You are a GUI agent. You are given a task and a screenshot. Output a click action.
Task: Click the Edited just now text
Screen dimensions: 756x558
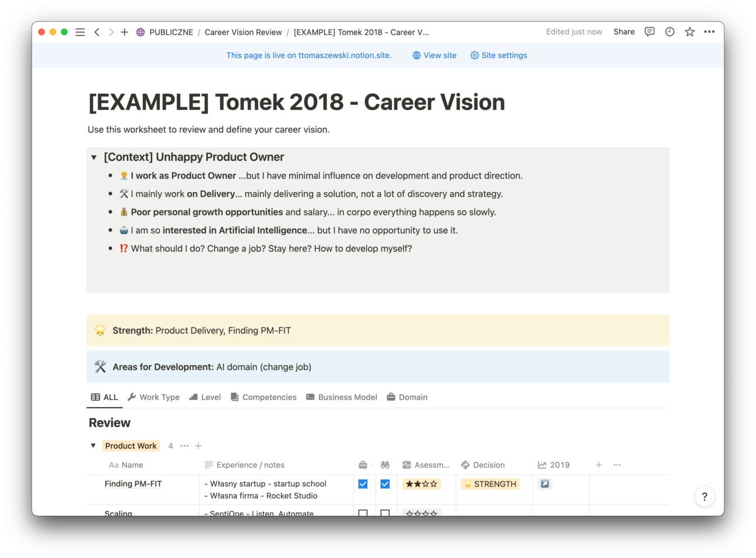(x=574, y=32)
